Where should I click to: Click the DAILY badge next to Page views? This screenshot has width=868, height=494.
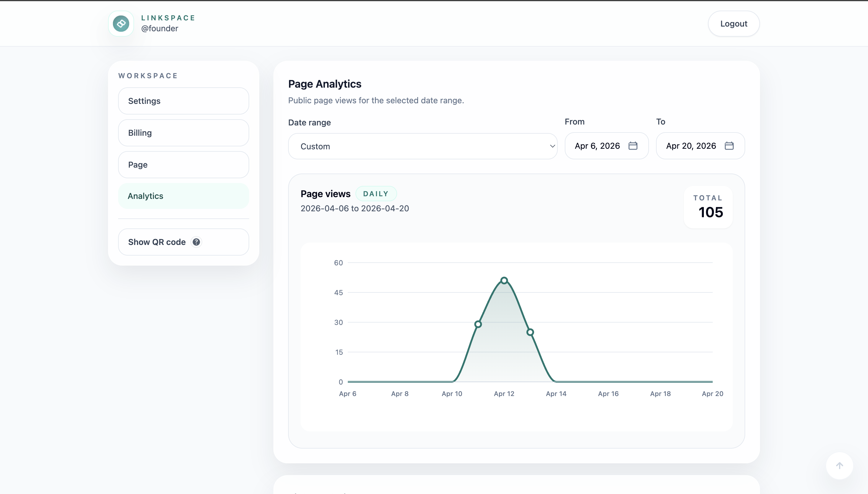click(x=376, y=194)
